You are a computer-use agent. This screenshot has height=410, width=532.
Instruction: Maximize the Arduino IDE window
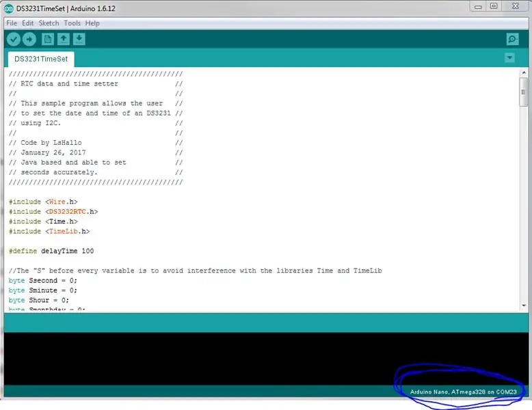(494, 6)
